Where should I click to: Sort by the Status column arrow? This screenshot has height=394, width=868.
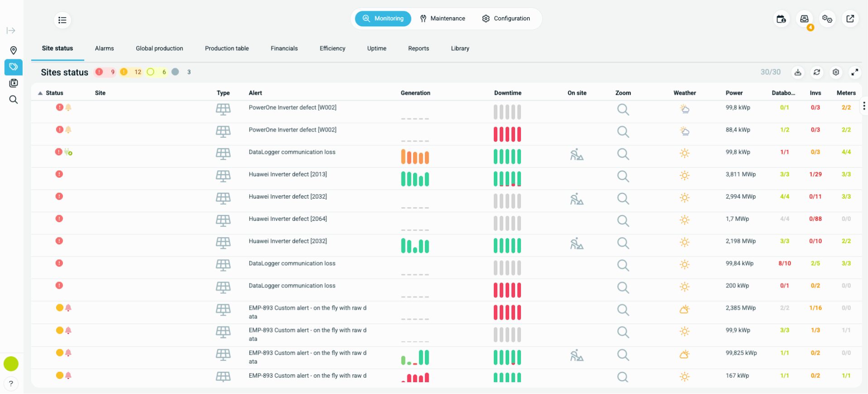pos(40,93)
